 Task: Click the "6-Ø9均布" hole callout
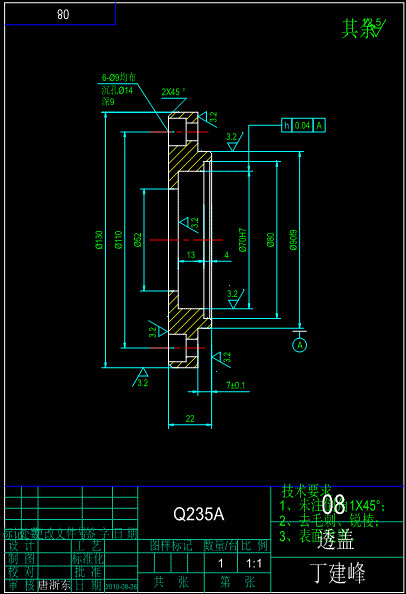pyautogui.click(x=119, y=77)
